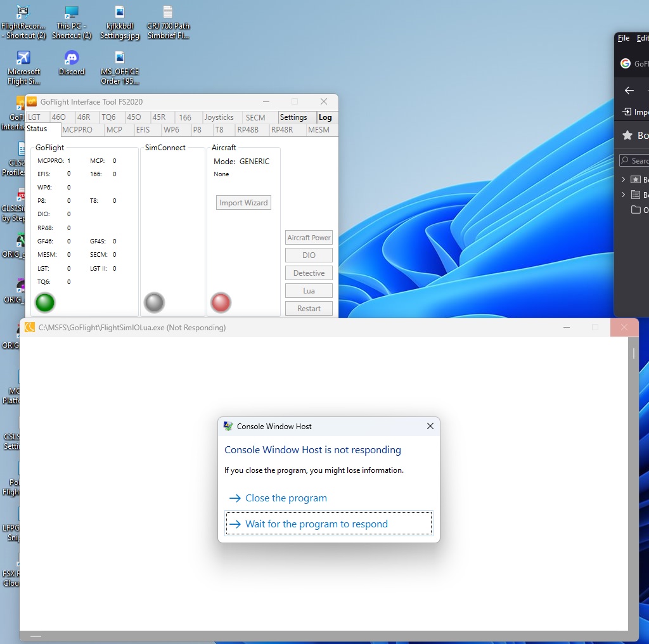
Task: Choose Wait for the program to respond
Action: tap(316, 524)
